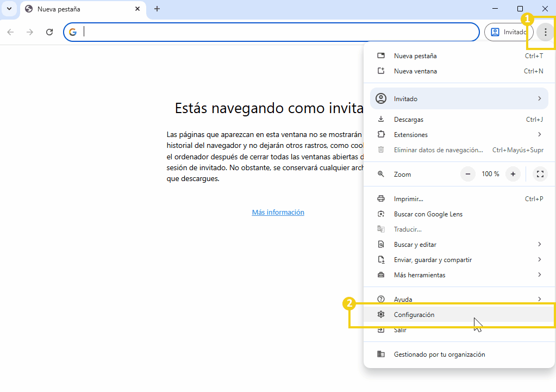
Task: Reload the page with the refresh icon
Action: tap(49, 32)
